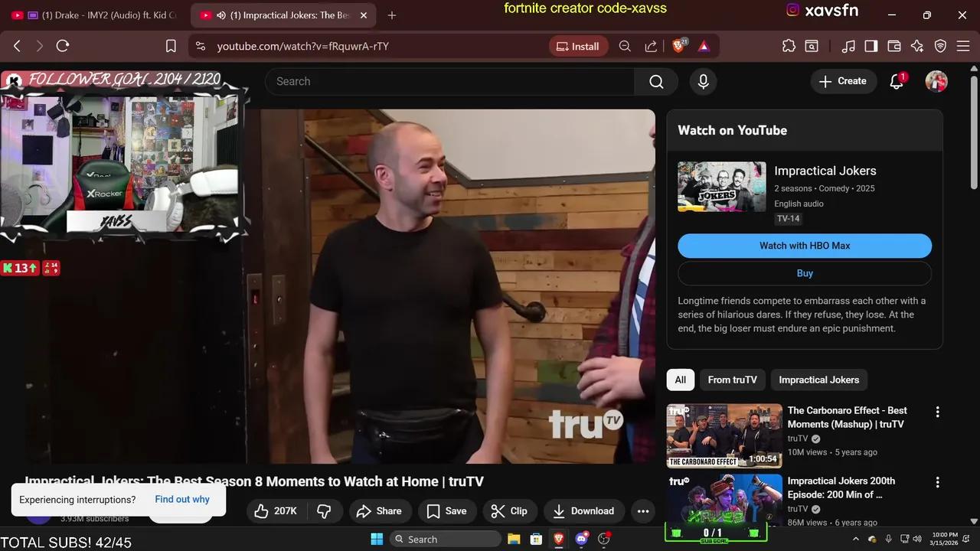Open the browser main hamburger menu
980x551 pixels.
963,46
